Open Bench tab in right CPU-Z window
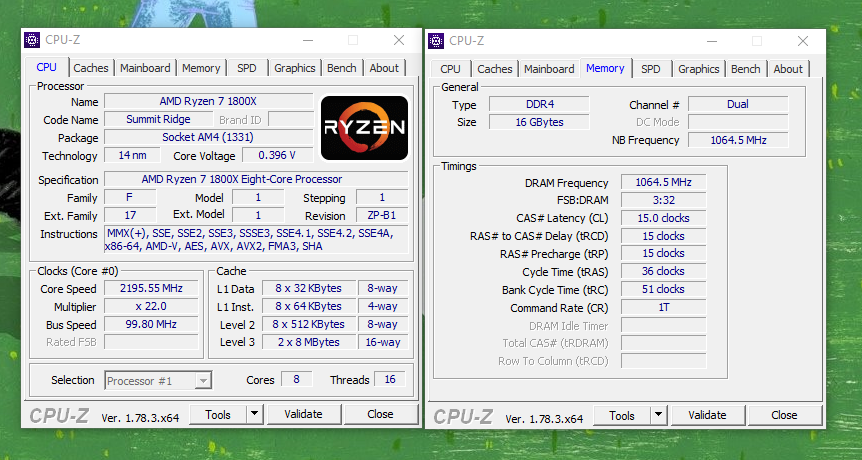Screen dimensions: 862x460 pyautogui.click(x=746, y=69)
